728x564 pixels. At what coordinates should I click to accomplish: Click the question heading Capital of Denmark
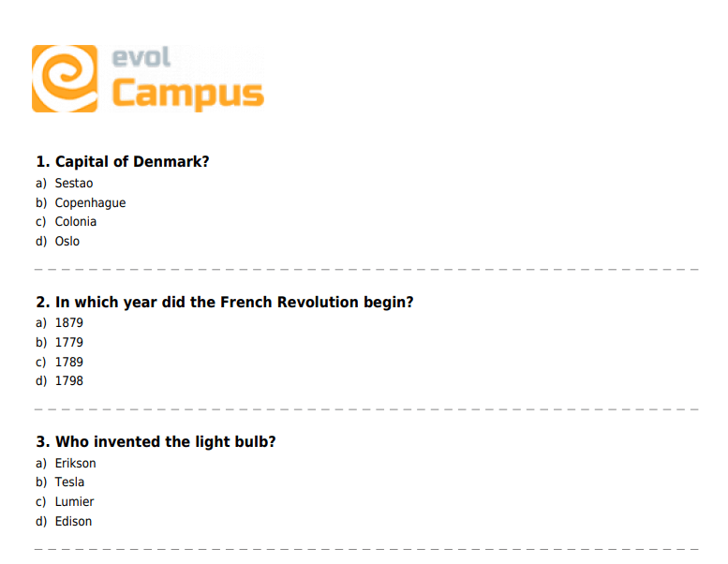pyautogui.click(x=123, y=161)
